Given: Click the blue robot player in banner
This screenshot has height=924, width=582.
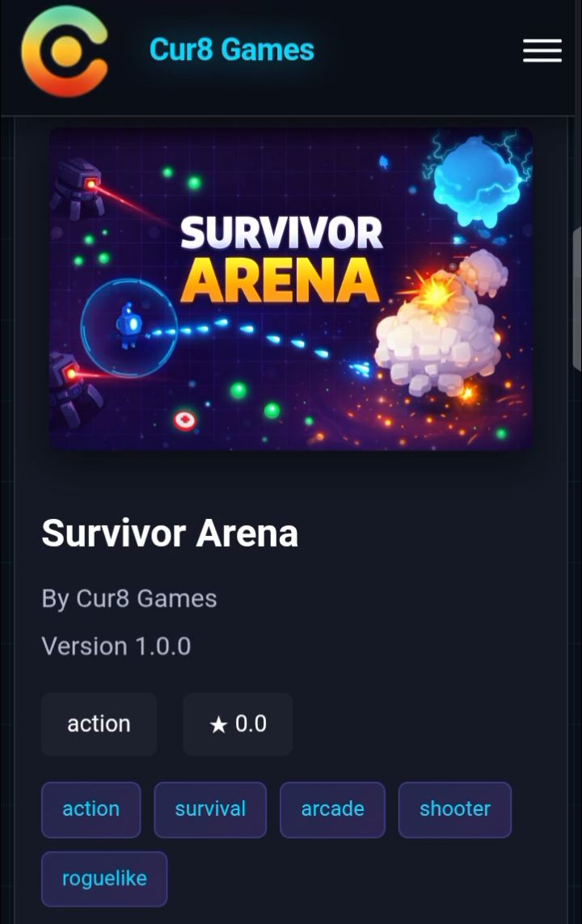Looking at the screenshot, I should [x=129, y=325].
